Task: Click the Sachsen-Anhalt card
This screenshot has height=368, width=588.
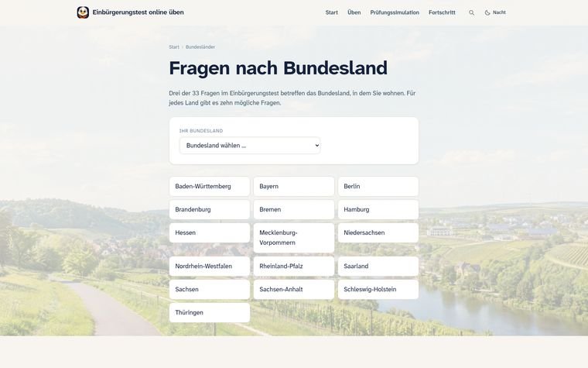Action: click(x=294, y=290)
